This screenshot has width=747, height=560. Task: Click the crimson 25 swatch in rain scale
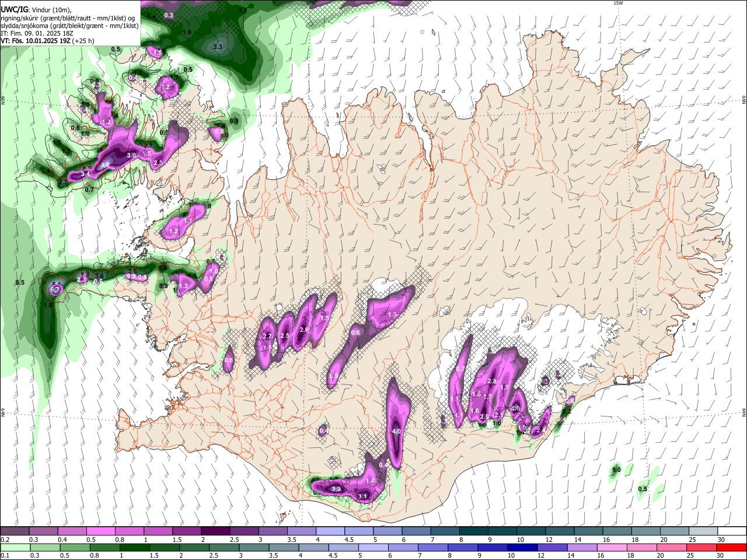(x=702, y=547)
